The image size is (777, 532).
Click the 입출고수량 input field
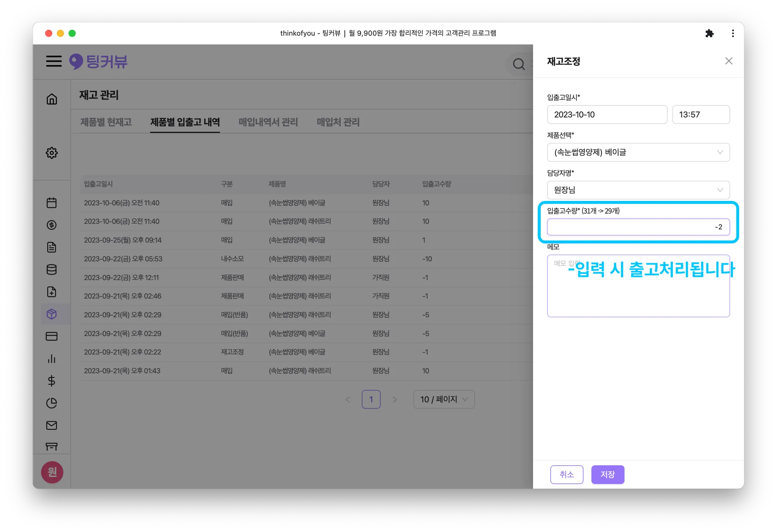click(638, 227)
